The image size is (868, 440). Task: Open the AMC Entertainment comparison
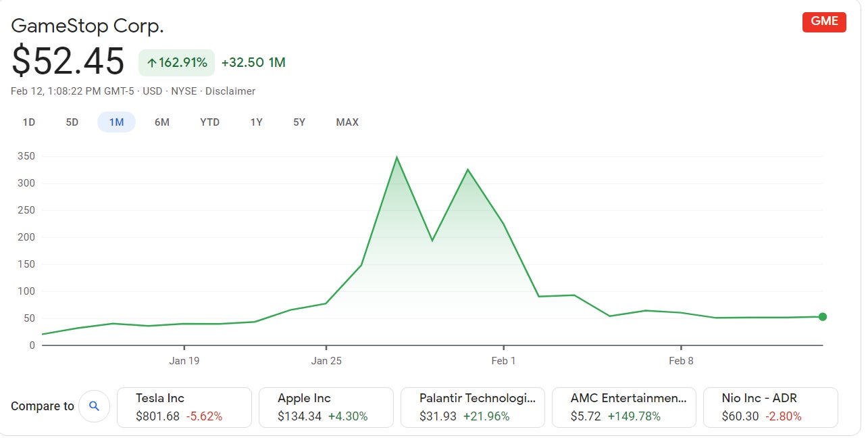click(x=623, y=406)
